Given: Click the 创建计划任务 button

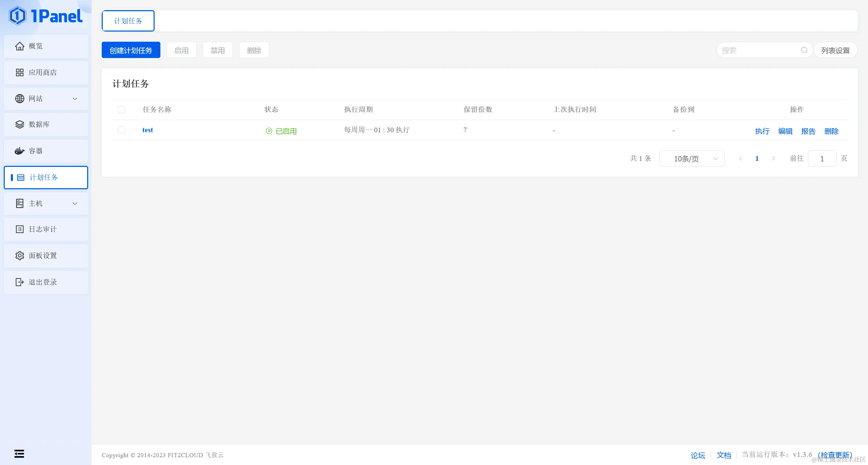Looking at the screenshot, I should tap(131, 50).
